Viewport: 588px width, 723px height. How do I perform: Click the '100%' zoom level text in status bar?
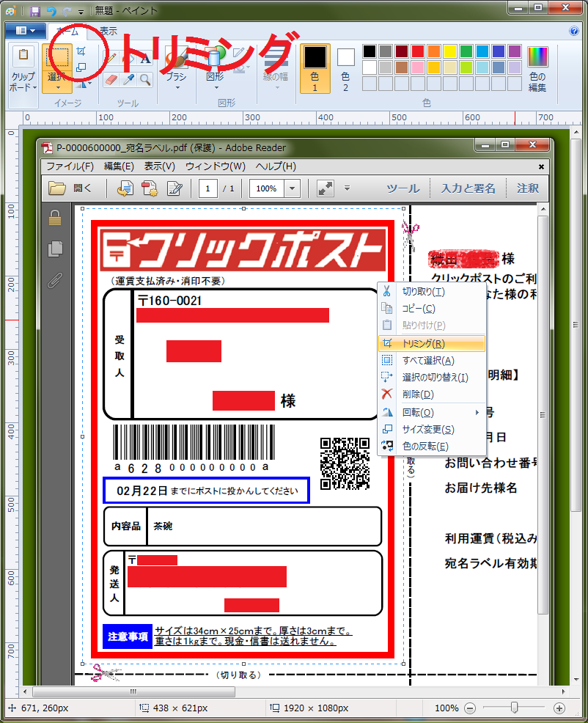point(446,708)
